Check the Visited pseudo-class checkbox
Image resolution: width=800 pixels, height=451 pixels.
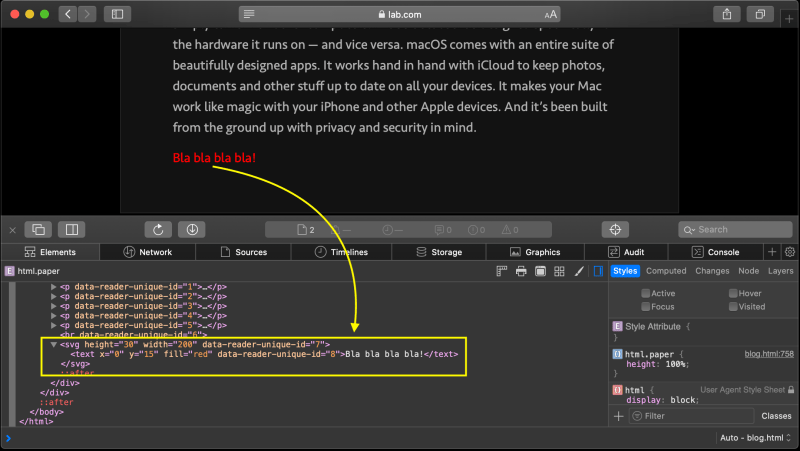pos(733,307)
